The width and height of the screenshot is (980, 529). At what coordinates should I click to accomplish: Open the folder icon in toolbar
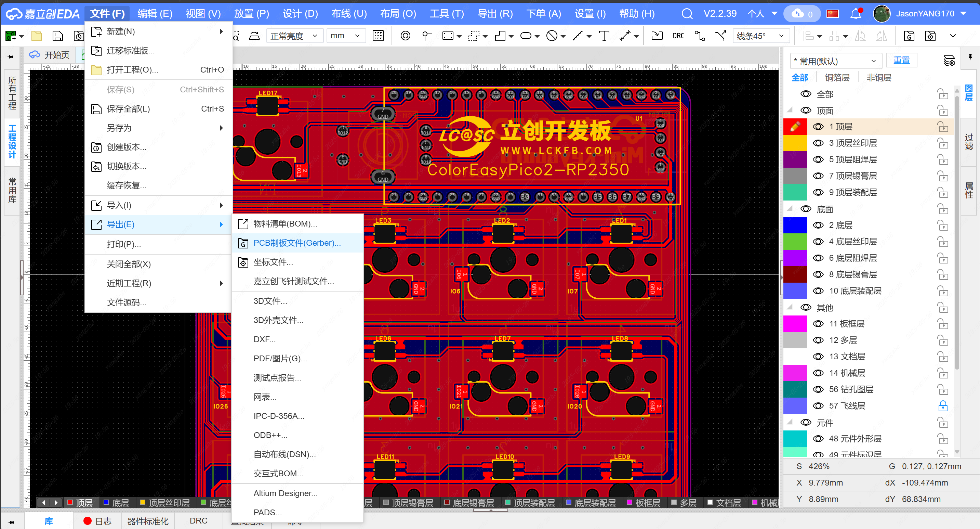[37, 36]
